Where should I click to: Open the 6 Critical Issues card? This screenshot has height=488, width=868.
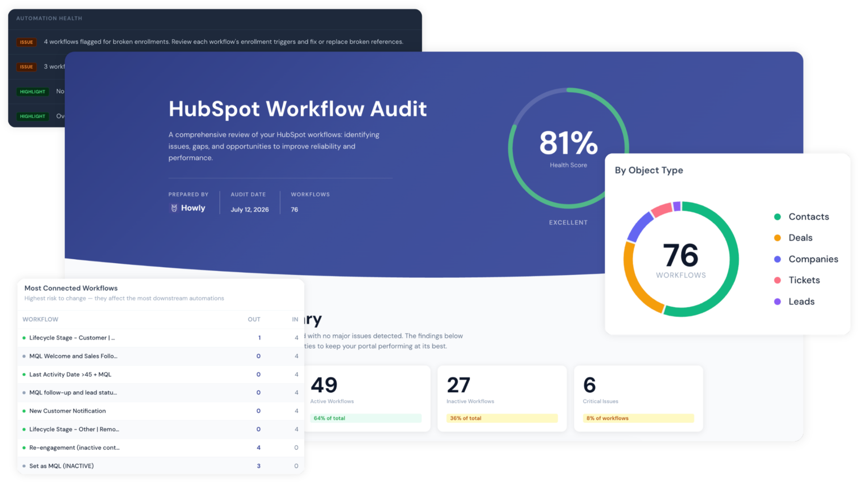pyautogui.click(x=638, y=398)
